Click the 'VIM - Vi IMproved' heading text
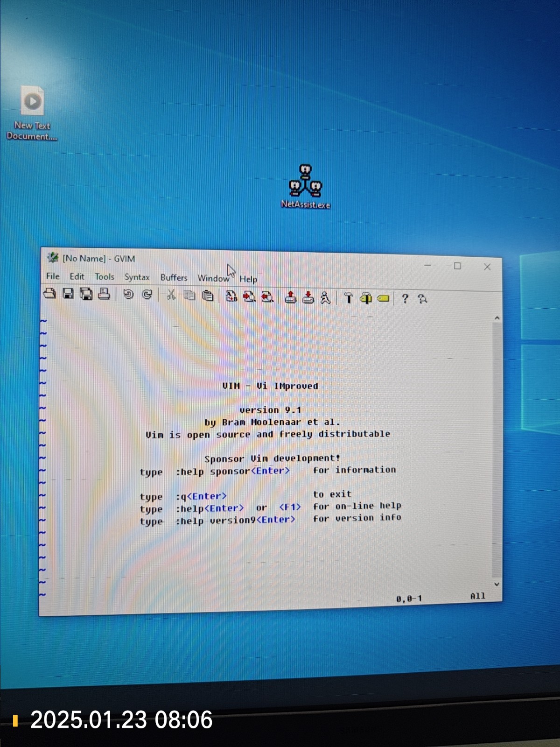The height and width of the screenshot is (747, 560). [270, 386]
